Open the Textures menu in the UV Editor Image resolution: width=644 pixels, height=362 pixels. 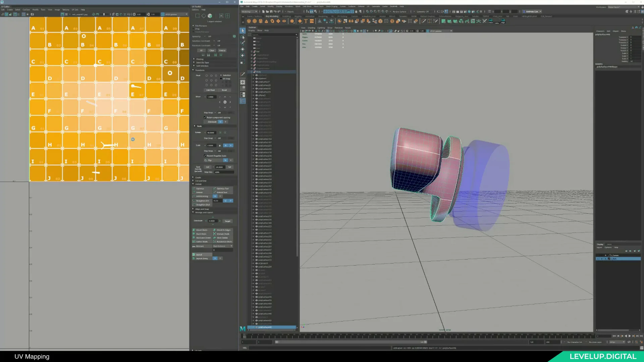(66, 10)
